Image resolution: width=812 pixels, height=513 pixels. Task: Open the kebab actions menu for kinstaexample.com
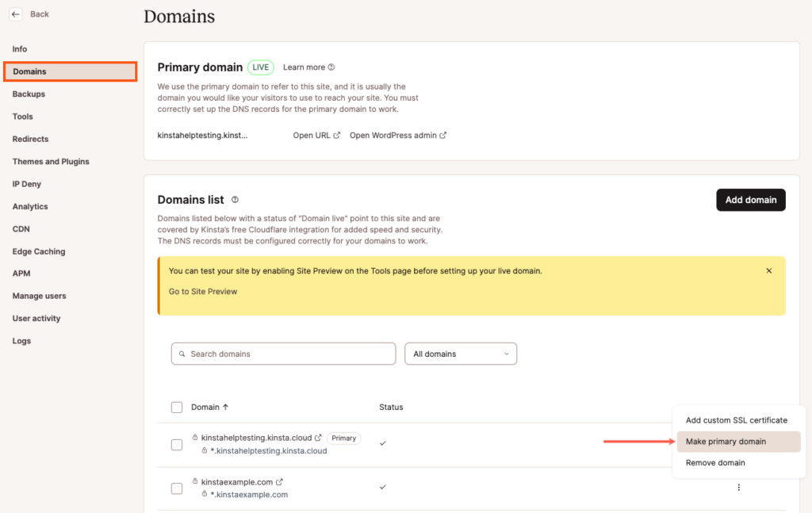tap(738, 487)
